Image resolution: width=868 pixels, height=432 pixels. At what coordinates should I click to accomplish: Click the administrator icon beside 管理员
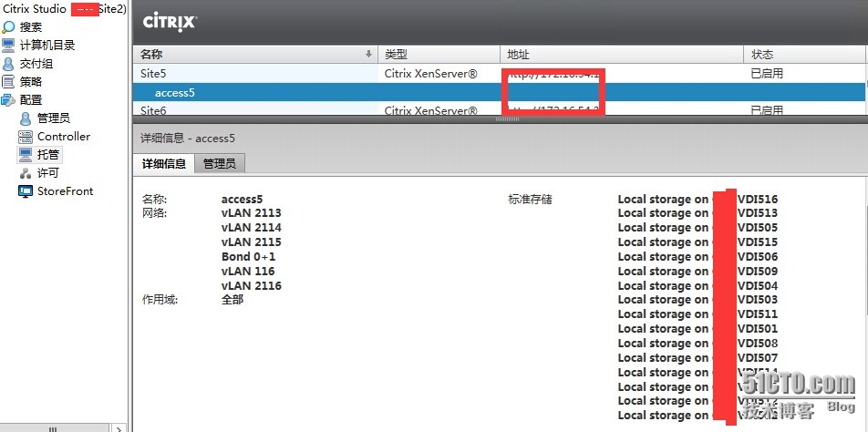(x=26, y=118)
